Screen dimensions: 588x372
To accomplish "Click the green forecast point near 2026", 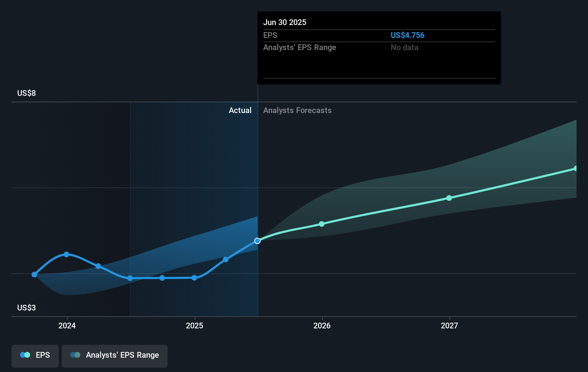I will pos(322,224).
